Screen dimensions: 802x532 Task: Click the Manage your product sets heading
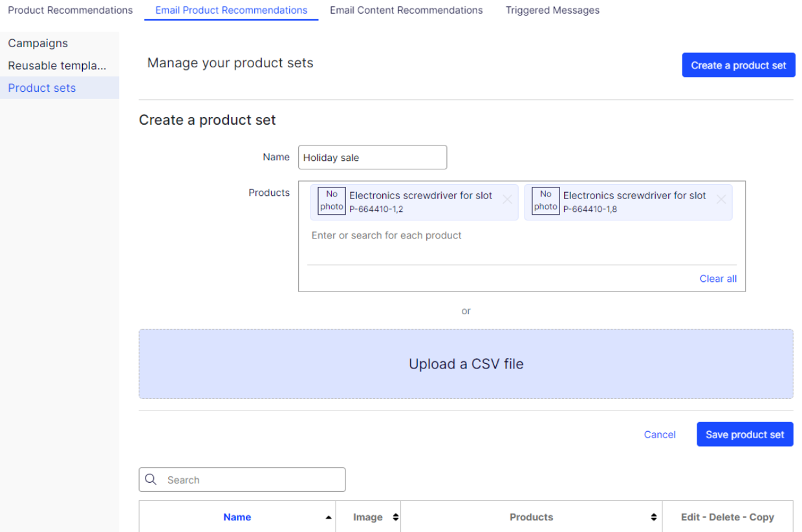click(x=230, y=63)
